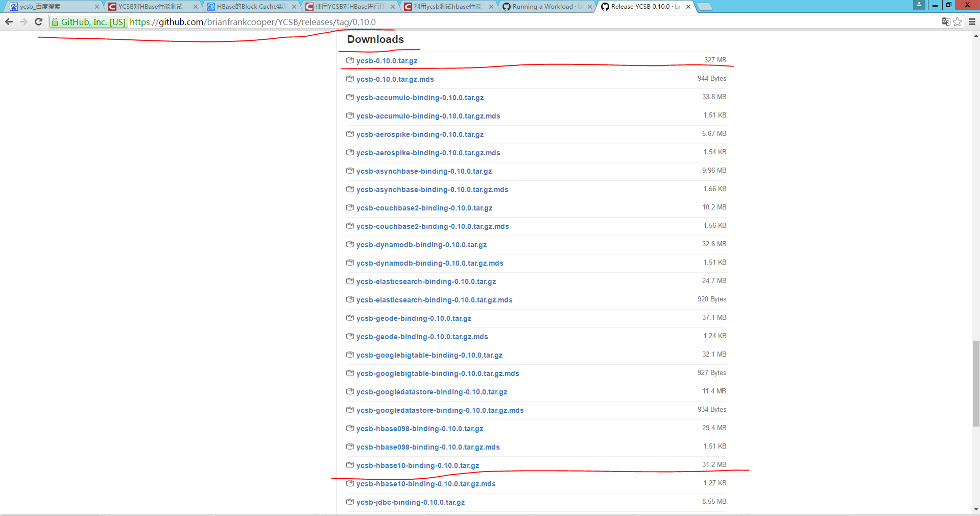This screenshot has height=516, width=980.
Task: Download ycsb-hbase10-binding-0.10.0.tar.gz
Action: click(418, 465)
